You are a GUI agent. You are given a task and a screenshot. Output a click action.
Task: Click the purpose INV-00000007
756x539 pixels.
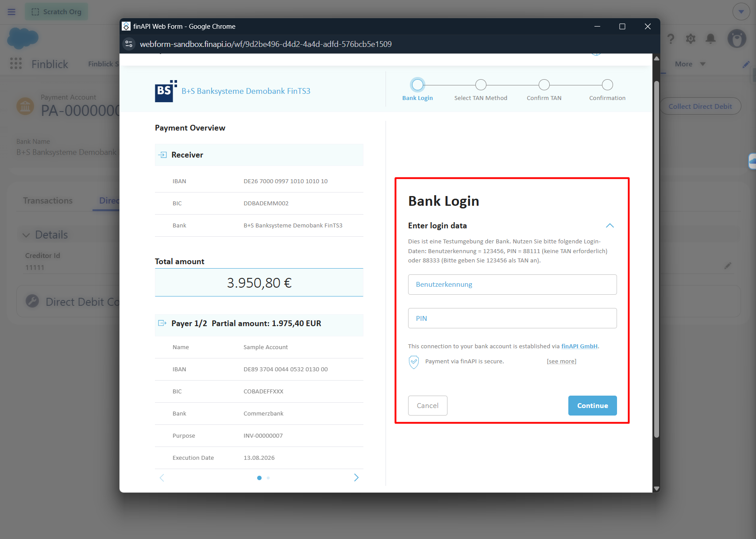click(x=263, y=436)
